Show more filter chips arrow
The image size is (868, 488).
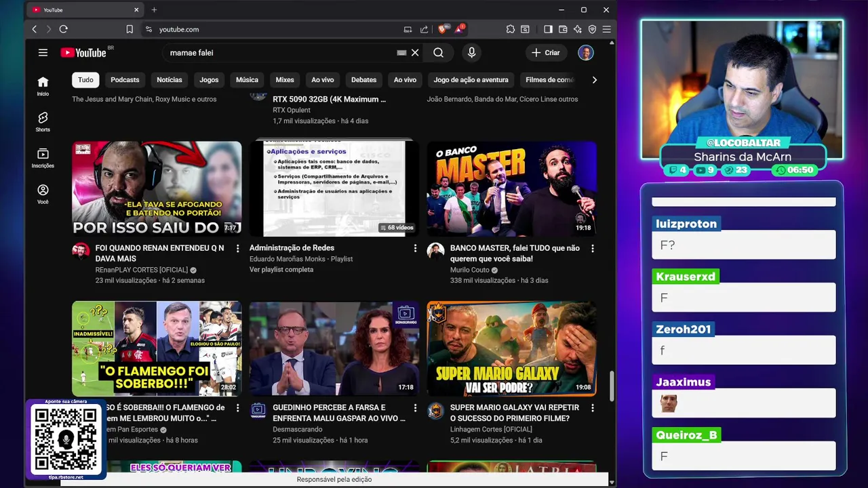click(x=594, y=80)
